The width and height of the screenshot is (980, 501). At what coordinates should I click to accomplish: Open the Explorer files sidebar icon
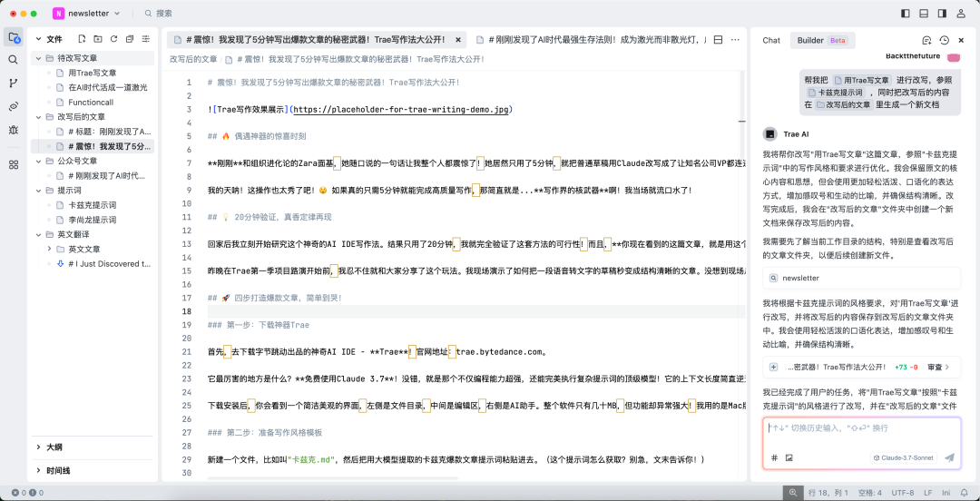click(x=13, y=37)
